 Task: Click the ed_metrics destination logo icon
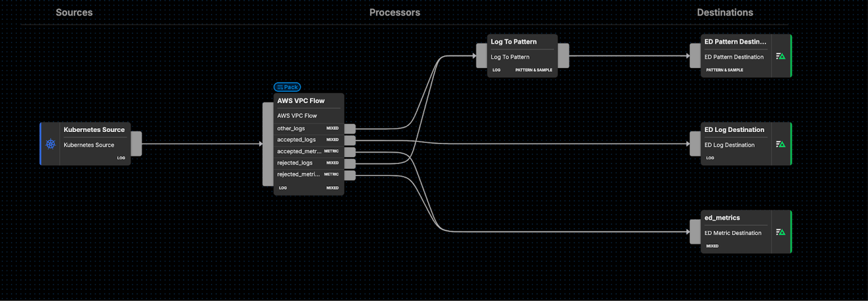[781, 232]
